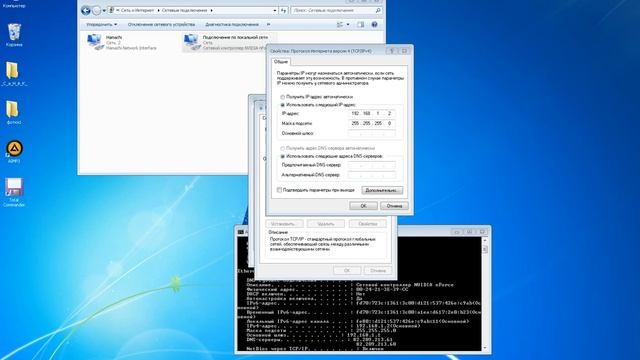640x360 pixels.
Task: Open the Help icon in Explorer toolbar
Action: click(x=374, y=25)
